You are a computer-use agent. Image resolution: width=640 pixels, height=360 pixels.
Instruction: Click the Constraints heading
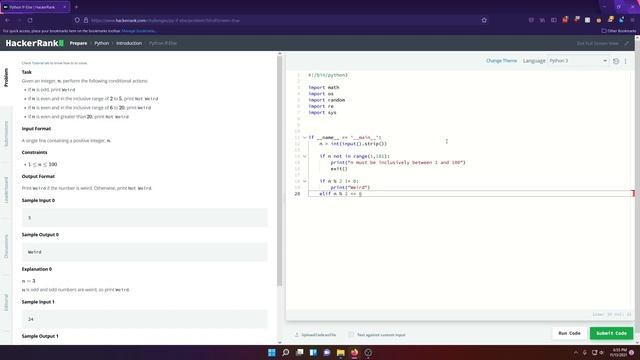pyautogui.click(x=35, y=152)
